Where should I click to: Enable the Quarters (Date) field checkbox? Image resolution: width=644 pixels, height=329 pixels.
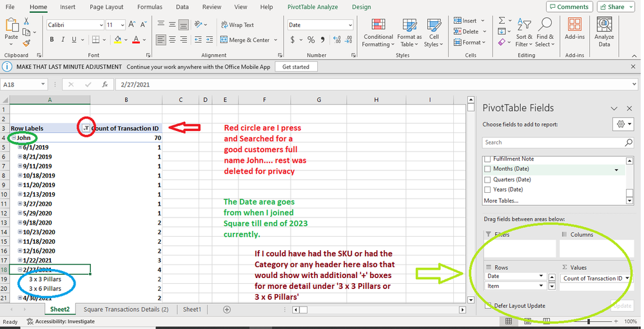pos(488,179)
